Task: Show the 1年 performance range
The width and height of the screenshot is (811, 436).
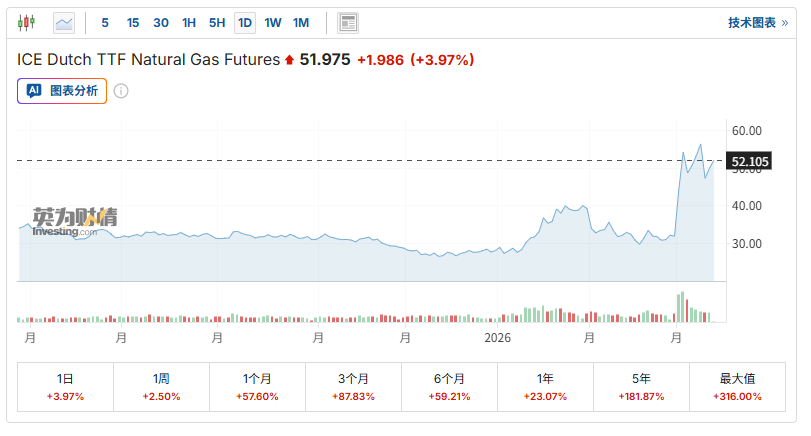Action: click(x=545, y=387)
